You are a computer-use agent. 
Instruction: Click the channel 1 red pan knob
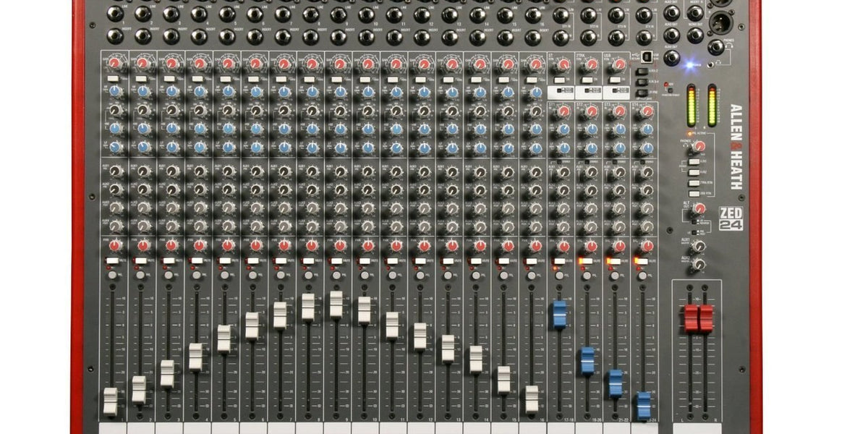click(115, 245)
